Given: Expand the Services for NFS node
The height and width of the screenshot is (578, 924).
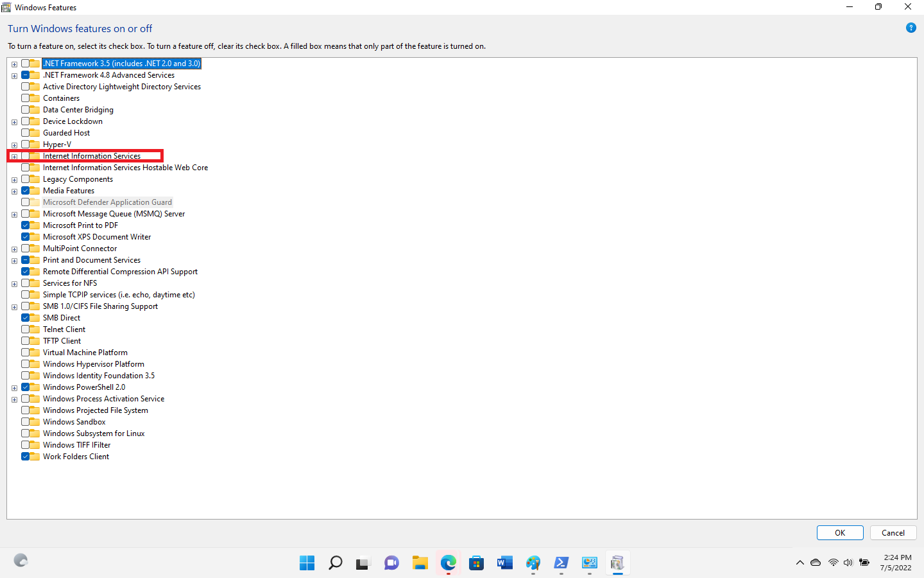Looking at the screenshot, I should click(x=14, y=284).
